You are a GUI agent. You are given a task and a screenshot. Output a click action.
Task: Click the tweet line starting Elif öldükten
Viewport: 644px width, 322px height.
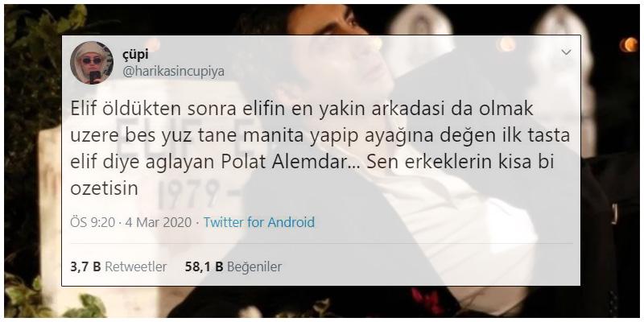click(x=302, y=109)
